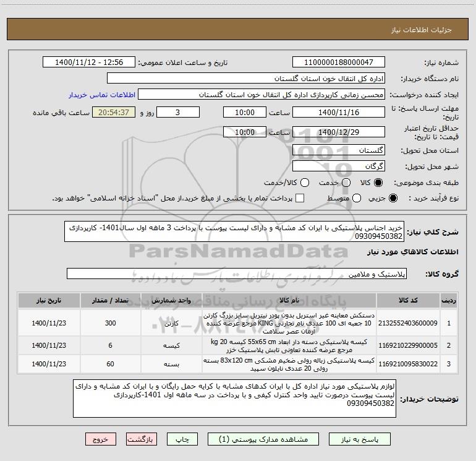Click the quantity value 6

pyautogui.click(x=111, y=345)
